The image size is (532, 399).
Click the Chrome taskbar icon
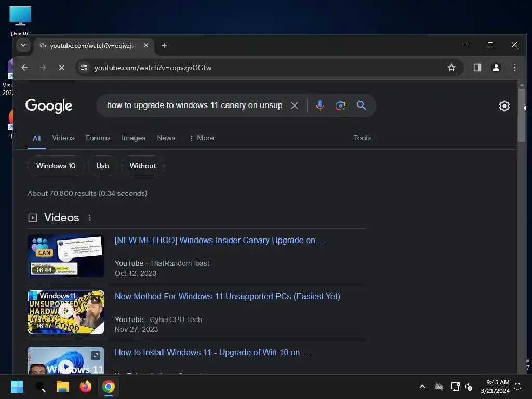coord(109,387)
